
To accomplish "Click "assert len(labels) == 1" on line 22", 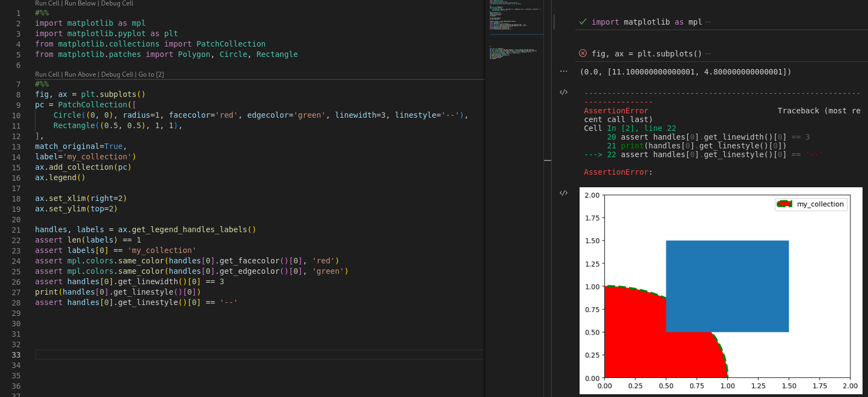I will pyautogui.click(x=88, y=240).
